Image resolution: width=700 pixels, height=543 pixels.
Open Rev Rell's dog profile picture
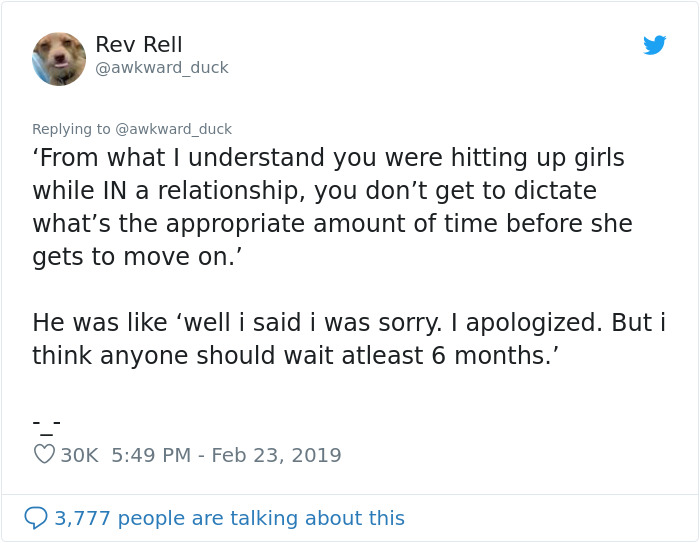pyautogui.click(x=59, y=58)
